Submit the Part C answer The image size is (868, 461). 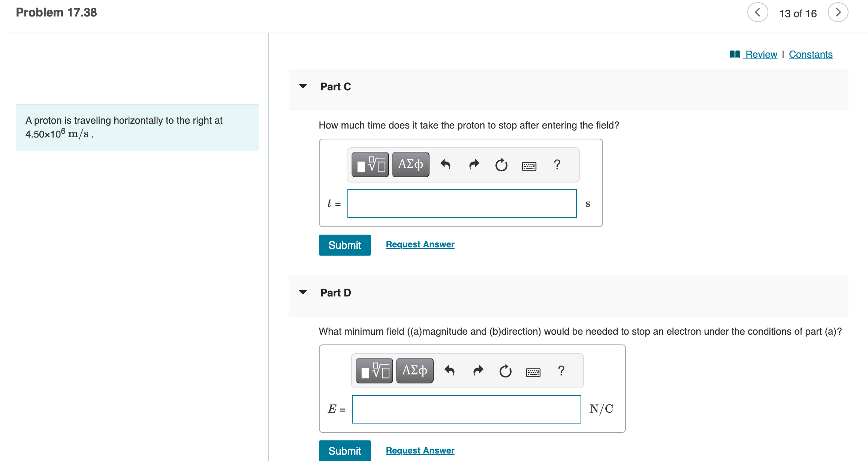tap(344, 245)
